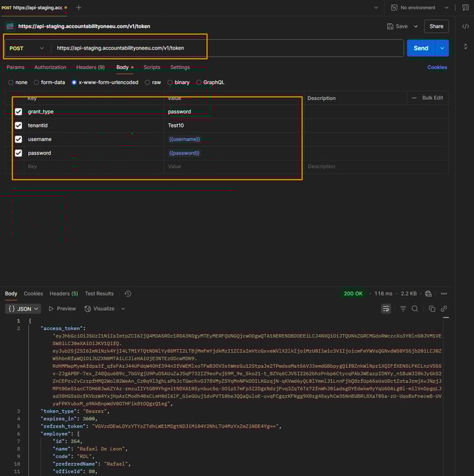Uncheck the tenantid parameter row

(x=19, y=125)
